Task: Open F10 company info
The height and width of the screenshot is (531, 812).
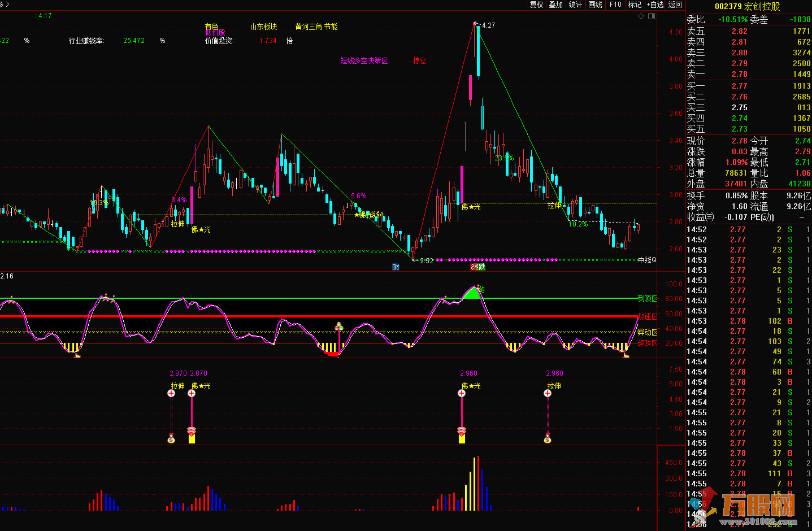Action: click(x=615, y=5)
